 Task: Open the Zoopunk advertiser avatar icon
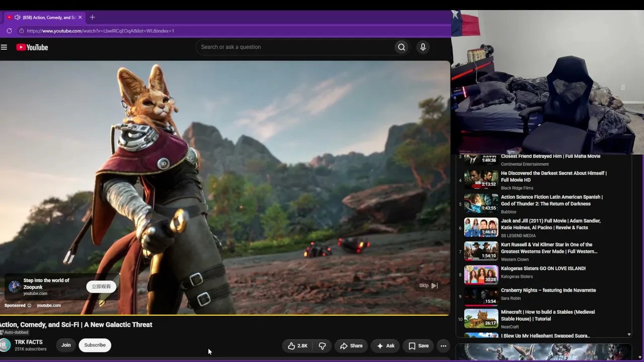(15, 287)
